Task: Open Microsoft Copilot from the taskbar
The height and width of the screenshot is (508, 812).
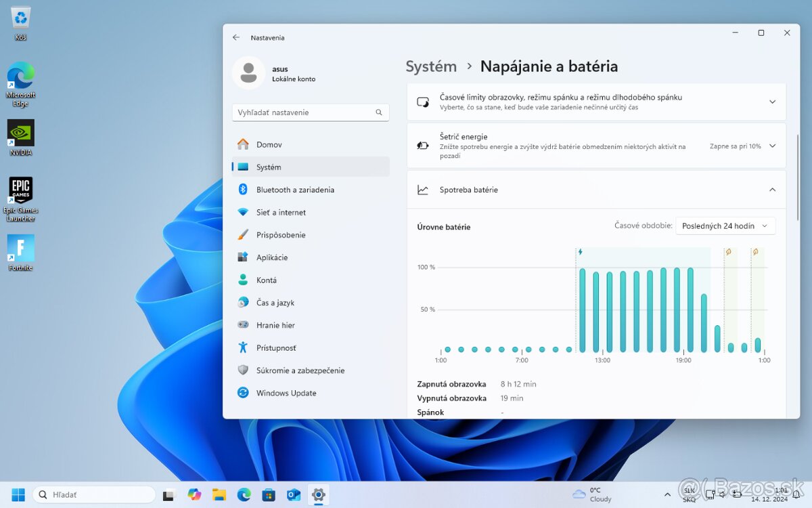Action: pos(195,494)
